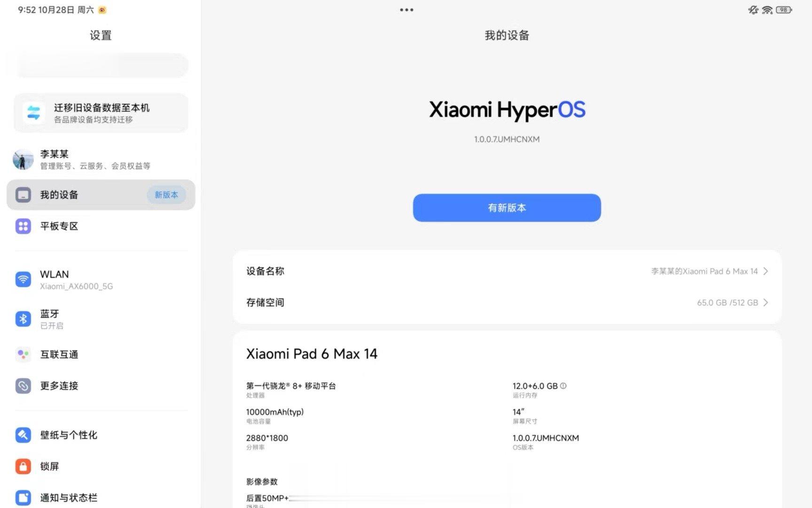
Task: Click the 2880*1800 resolution value
Action: 267,438
